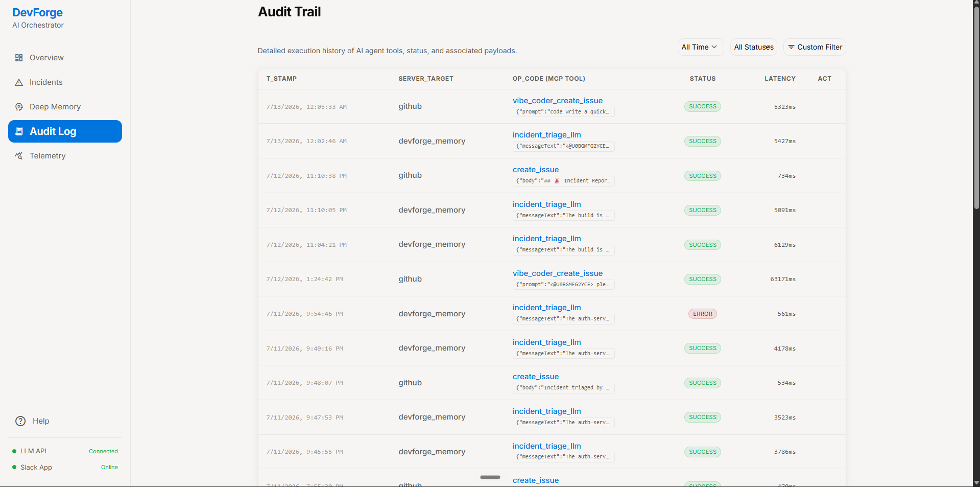Viewport: 980px width, 487px height.
Task: Click the Custom Filter lines icon
Action: point(791,47)
